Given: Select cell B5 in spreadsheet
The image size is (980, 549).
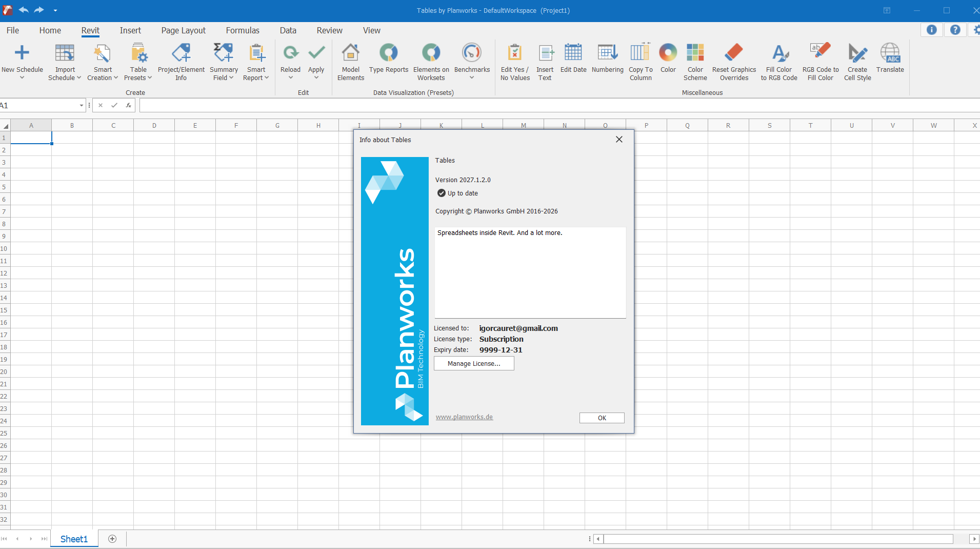Looking at the screenshot, I should pos(72,187).
